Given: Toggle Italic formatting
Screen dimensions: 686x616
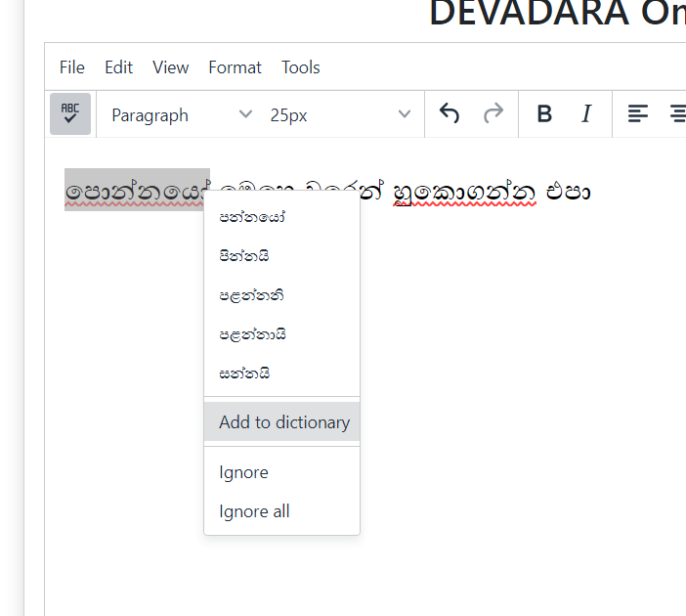Looking at the screenshot, I should [x=586, y=113].
